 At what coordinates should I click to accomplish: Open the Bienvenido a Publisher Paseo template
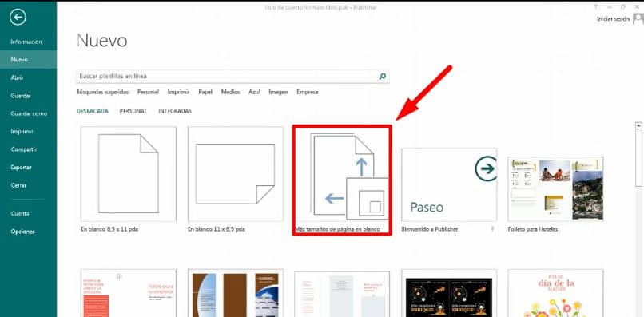(449, 184)
